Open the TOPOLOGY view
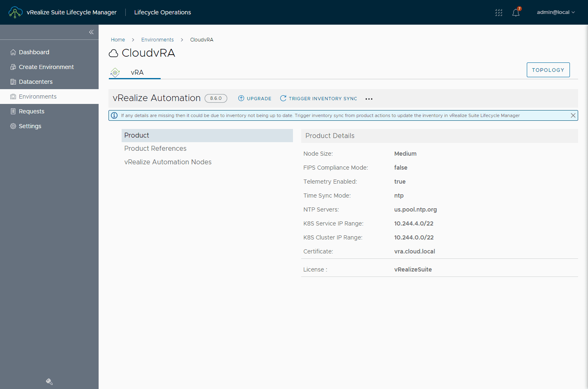 (548, 69)
